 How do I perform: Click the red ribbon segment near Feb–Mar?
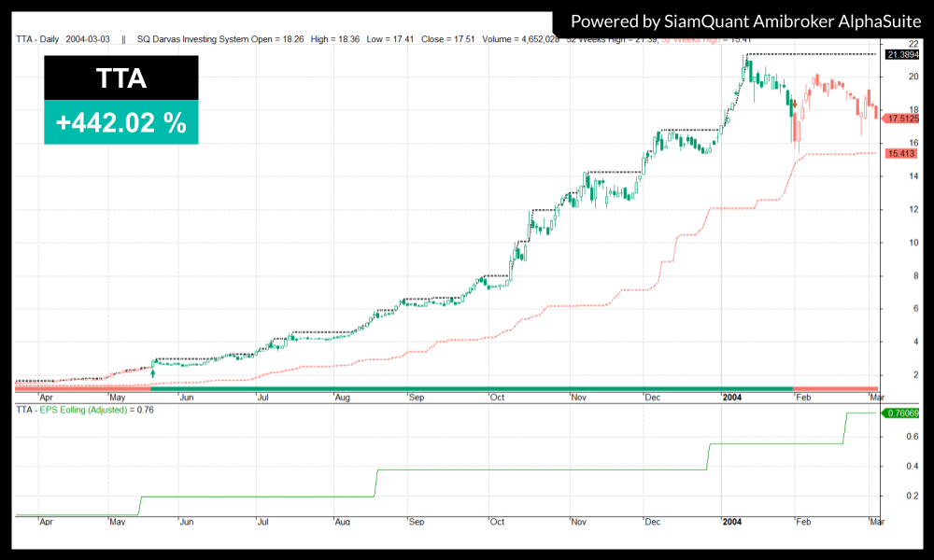pyautogui.click(x=835, y=387)
